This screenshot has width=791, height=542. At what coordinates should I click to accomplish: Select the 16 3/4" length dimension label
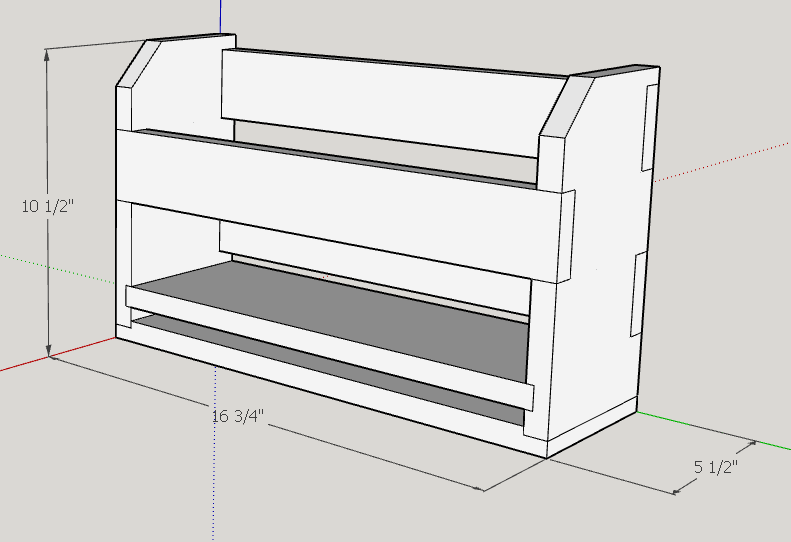click(x=238, y=416)
